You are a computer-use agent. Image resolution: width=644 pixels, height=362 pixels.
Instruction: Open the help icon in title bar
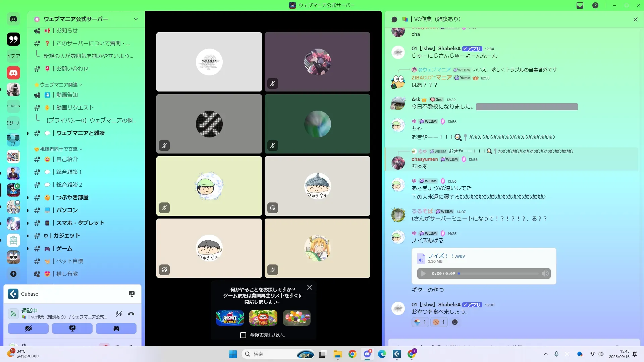pos(595,5)
